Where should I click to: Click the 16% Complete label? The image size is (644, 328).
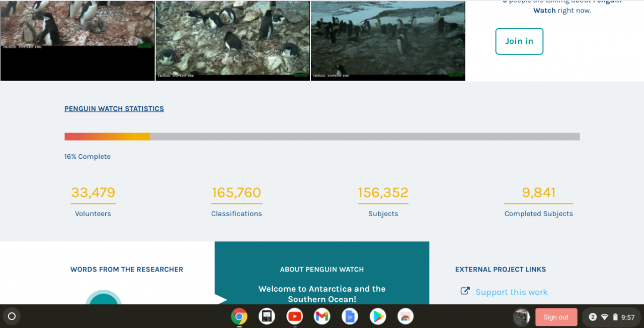pyautogui.click(x=88, y=157)
